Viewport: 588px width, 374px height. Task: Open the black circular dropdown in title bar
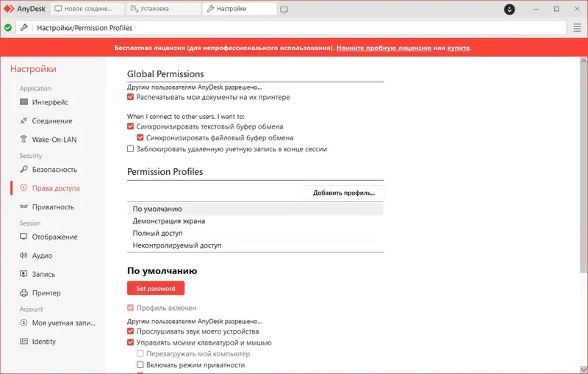(x=509, y=9)
